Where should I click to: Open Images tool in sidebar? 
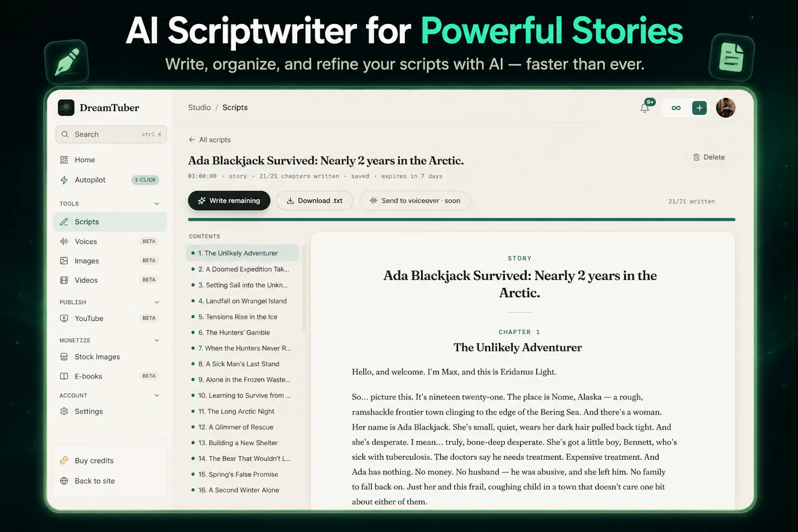pyautogui.click(x=110, y=261)
